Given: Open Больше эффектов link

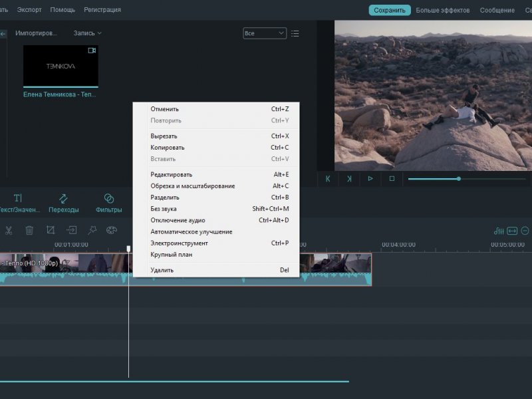Looking at the screenshot, I should click(x=443, y=10).
